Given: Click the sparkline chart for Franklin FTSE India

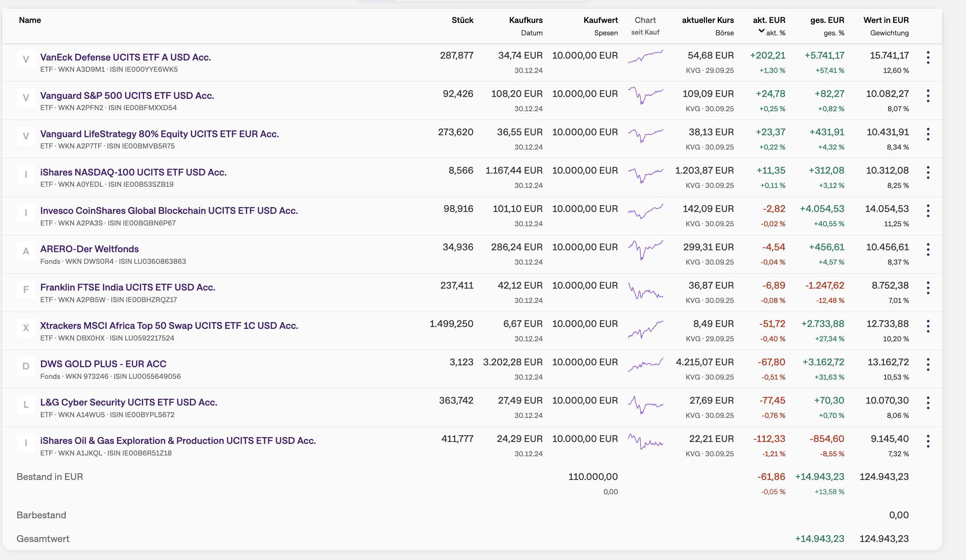Looking at the screenshot, I should (x=646, y=291).
